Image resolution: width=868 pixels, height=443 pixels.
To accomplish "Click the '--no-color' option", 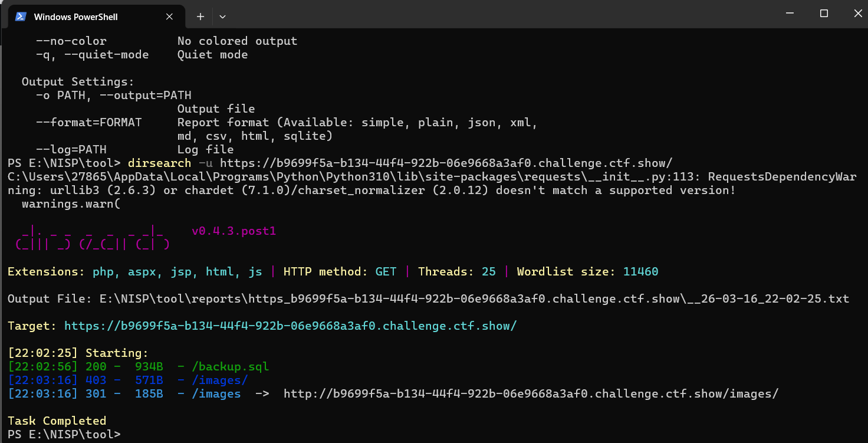I will coord(71,41).
